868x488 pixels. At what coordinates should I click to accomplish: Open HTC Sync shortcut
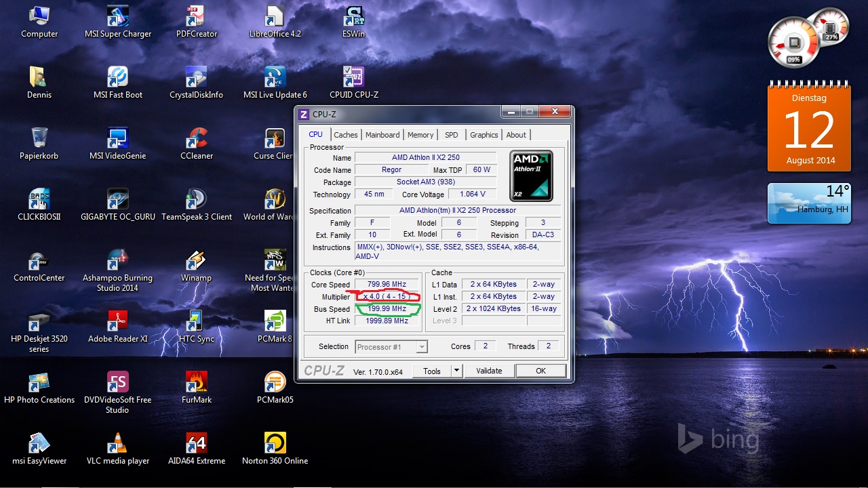pos(197,327)
